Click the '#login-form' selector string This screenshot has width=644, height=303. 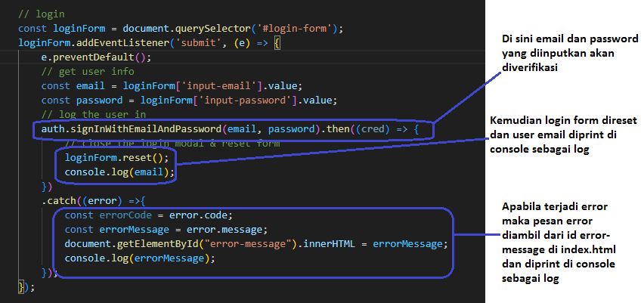(x=302, y=28)
